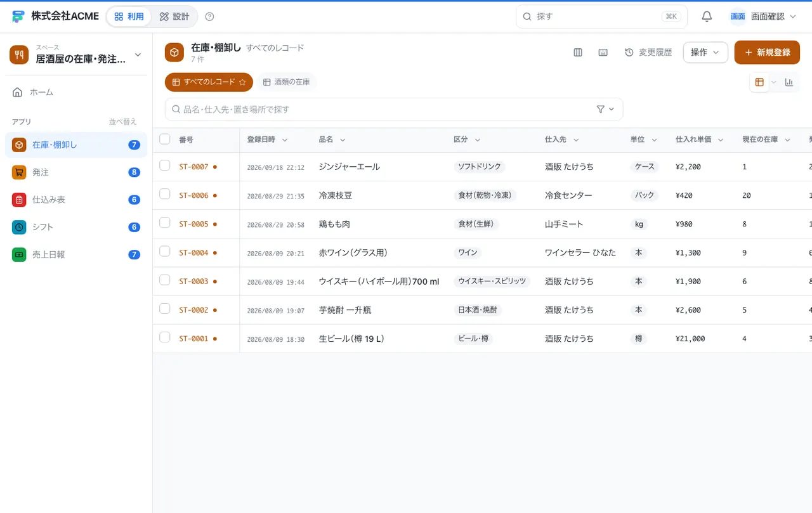Open the 現在の在庫 column menu
This screenshot has height=513, width=812.
point(787,140)
